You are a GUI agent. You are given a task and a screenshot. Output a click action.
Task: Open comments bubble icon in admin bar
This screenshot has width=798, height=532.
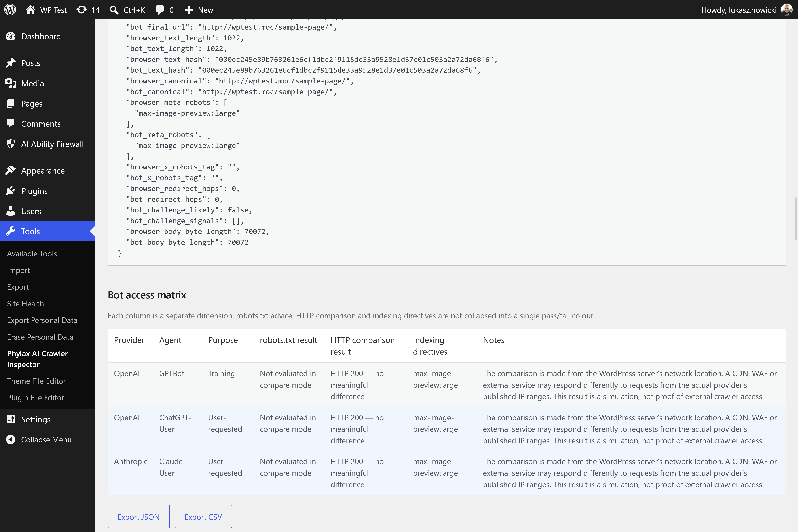tap(159, 10)
